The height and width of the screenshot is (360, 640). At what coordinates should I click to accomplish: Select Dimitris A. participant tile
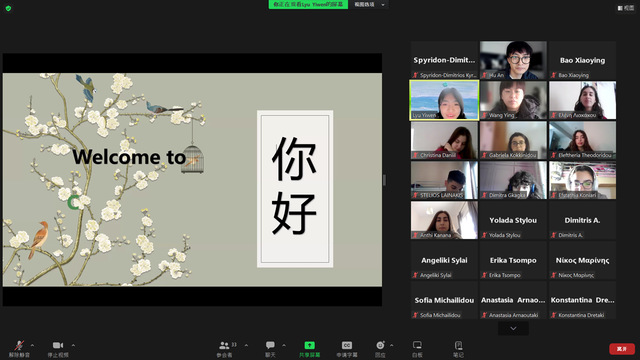(x=582, y=220)
